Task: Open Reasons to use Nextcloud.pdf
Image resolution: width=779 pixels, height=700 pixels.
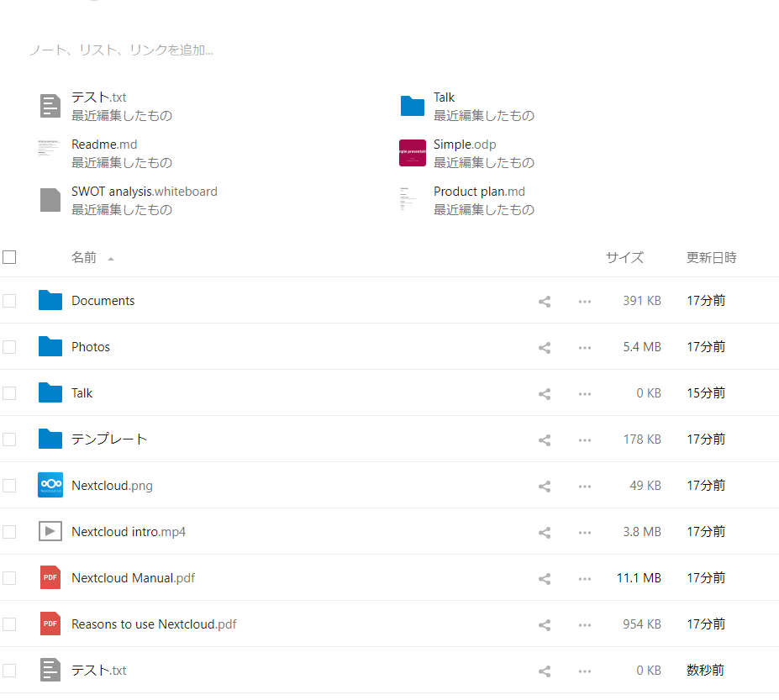Action: click(154, 624)
